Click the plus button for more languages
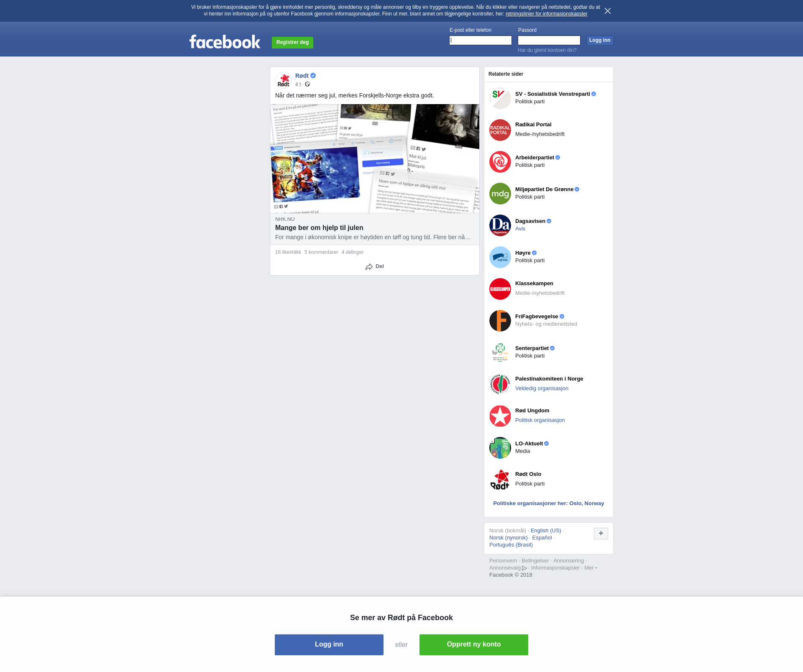 [x=601, y=533]
